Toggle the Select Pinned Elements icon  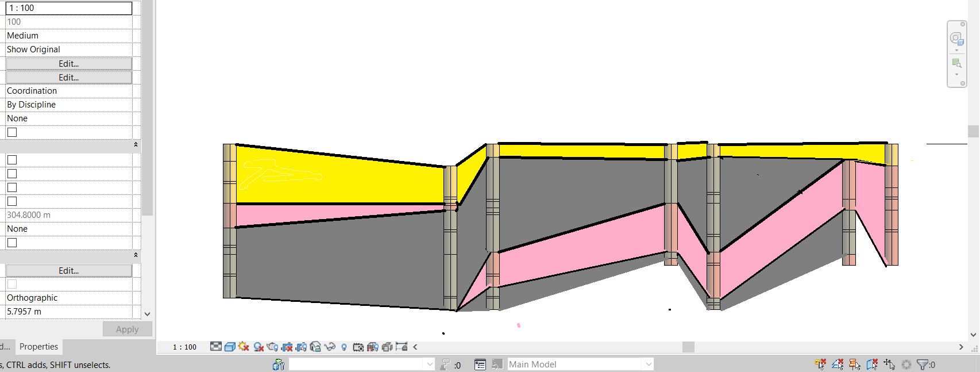(855, 364)
